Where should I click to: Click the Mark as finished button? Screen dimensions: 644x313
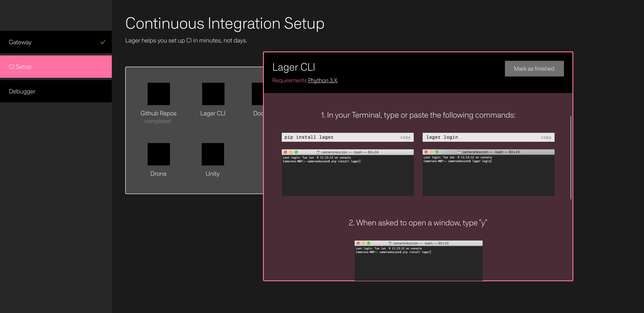(x=534, y=68)
